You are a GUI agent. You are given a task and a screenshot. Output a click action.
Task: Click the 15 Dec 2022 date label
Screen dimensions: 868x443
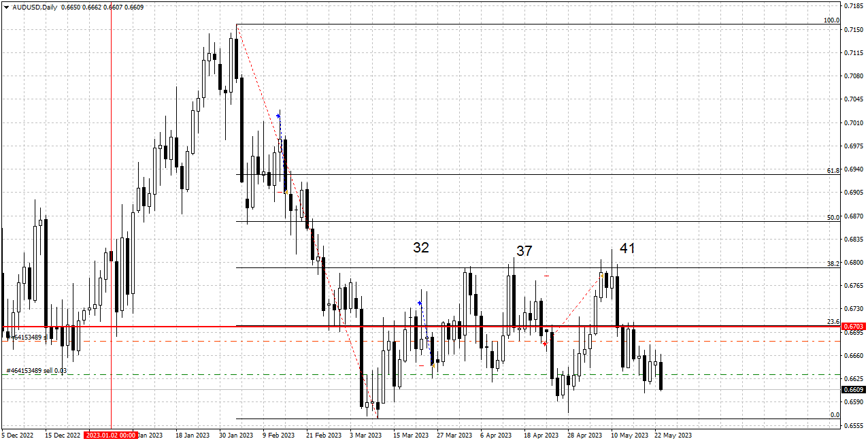63,435
